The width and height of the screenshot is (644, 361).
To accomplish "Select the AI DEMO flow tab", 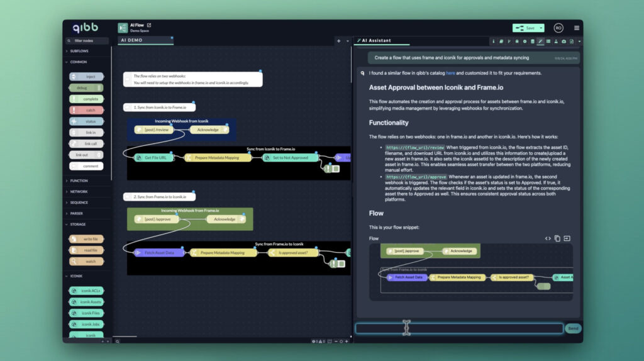I will (132, 40).
